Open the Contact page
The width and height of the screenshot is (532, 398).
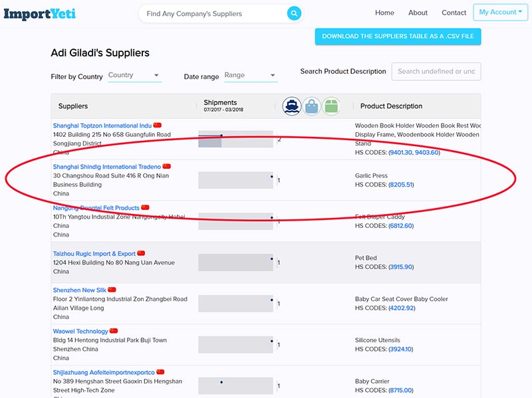coord(454,13)
